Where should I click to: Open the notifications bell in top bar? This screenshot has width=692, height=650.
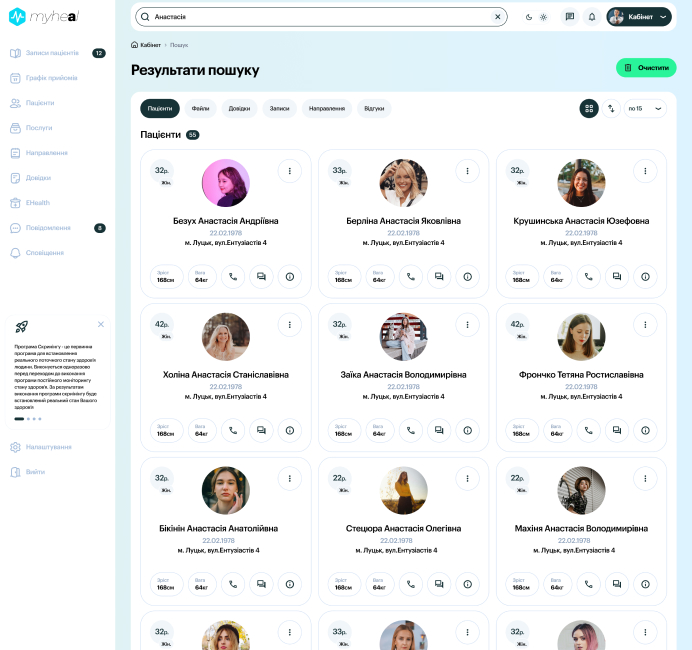pos(591,17)
